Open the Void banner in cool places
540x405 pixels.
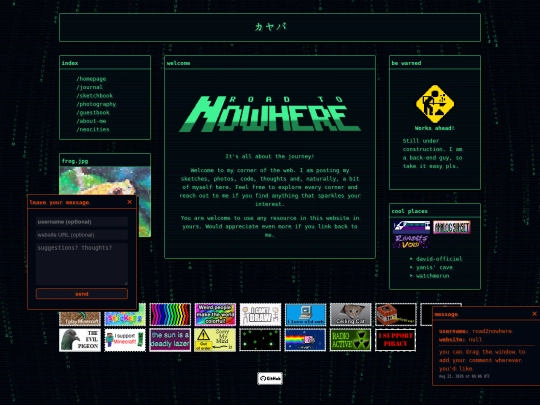coord(411,241)
